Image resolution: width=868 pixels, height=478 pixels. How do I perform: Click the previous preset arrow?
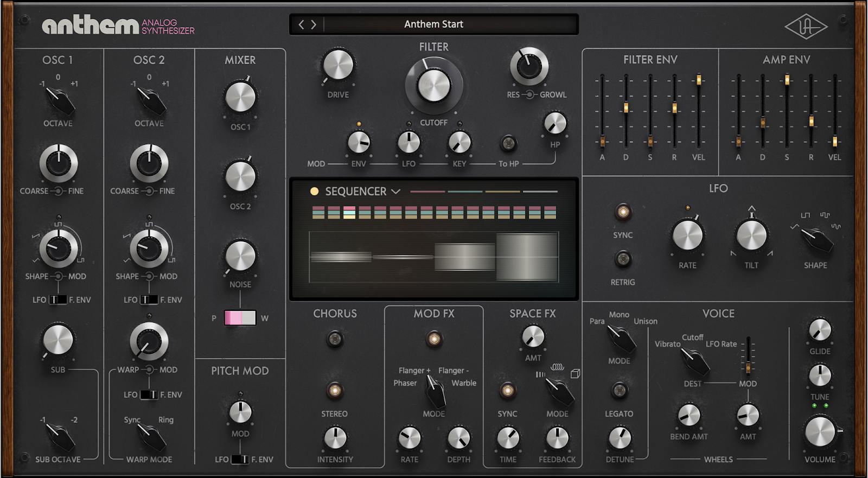point(302,24)
